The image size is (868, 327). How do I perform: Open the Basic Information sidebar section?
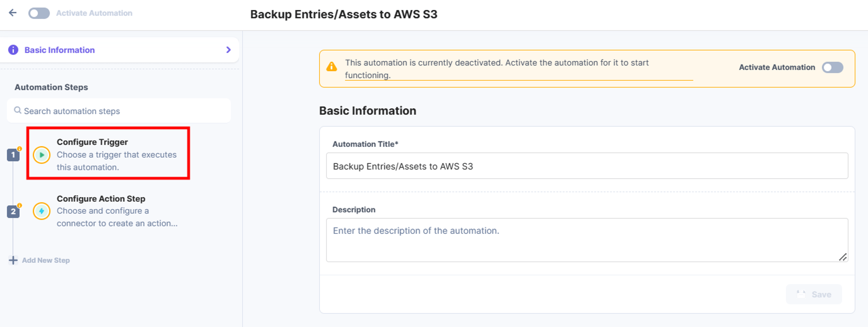click(x=119, y=50)
